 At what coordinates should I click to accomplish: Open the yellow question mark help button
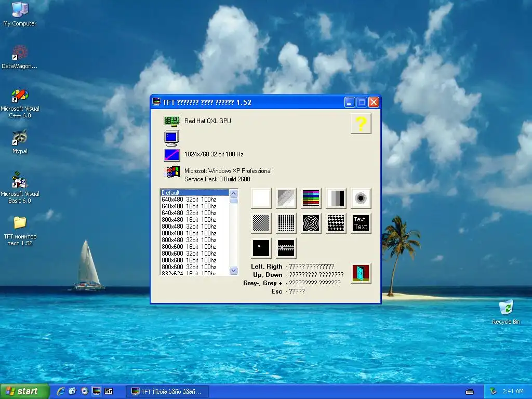point(361,124)
